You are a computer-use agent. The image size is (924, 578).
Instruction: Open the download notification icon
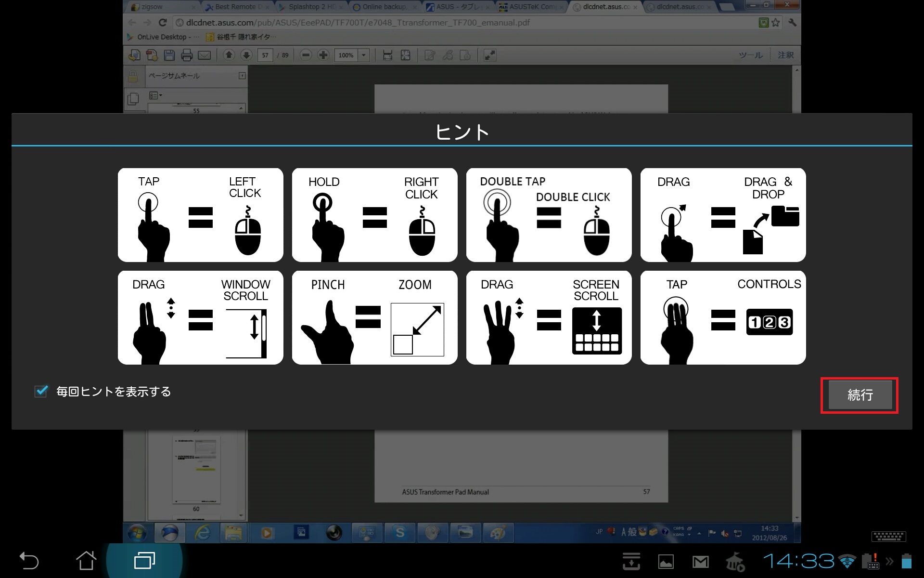point(631,561)
